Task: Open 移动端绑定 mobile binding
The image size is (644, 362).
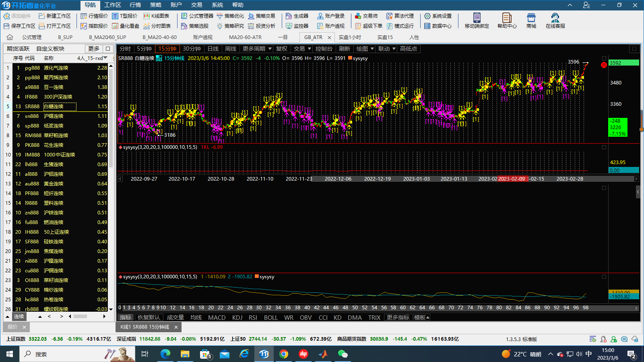Action: [477, 21]
